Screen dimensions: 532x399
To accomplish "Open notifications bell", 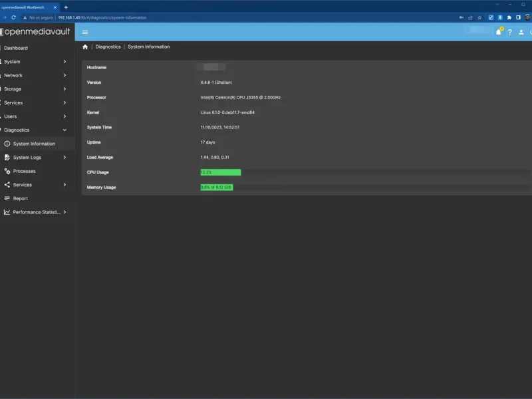I will click(x=498, y=32).
